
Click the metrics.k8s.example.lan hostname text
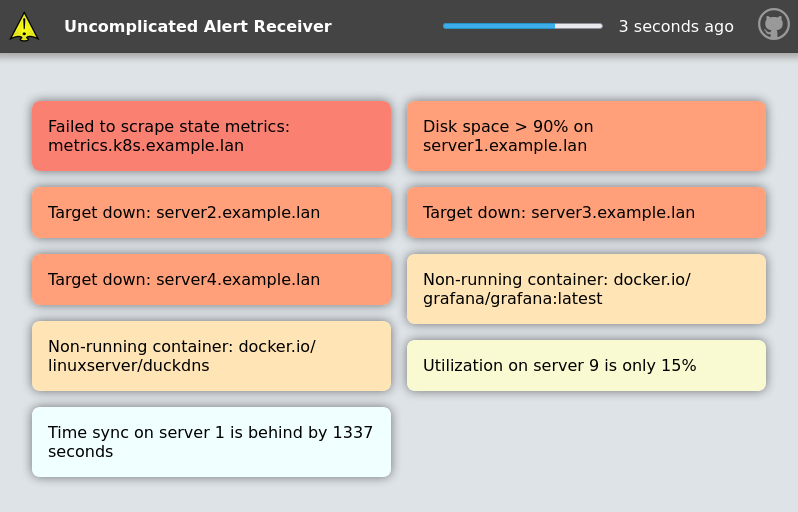146,146
